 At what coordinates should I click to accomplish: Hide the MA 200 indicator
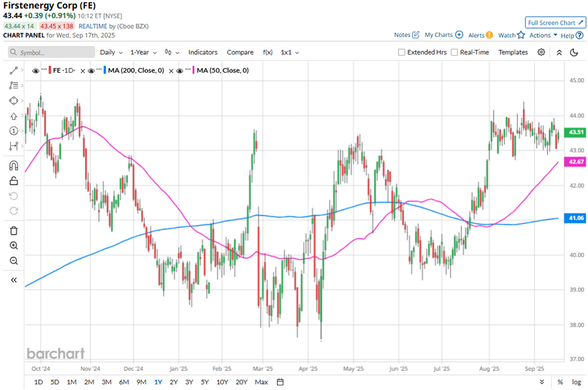click(91, 71)
